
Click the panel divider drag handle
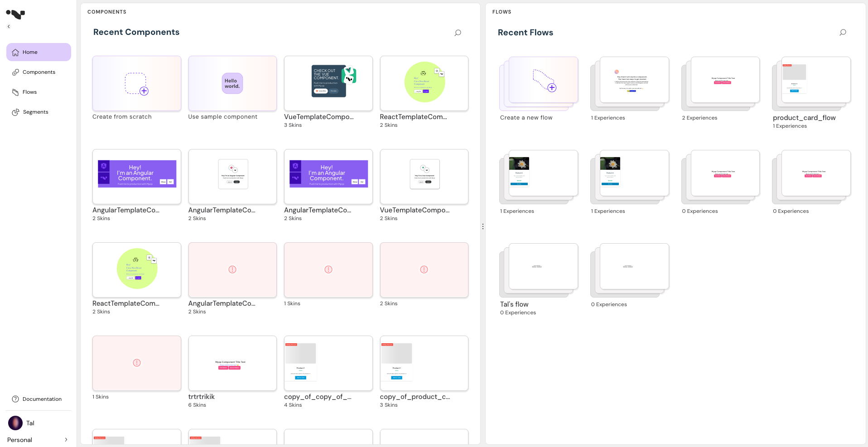(x=483, y=226)
